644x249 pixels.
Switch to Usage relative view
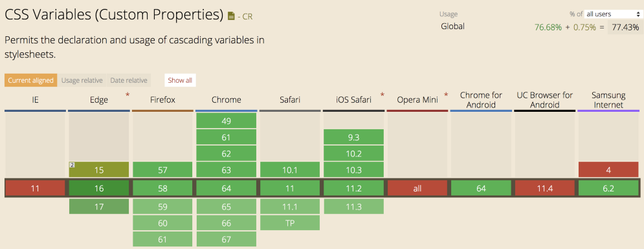[x=82, y=80]
